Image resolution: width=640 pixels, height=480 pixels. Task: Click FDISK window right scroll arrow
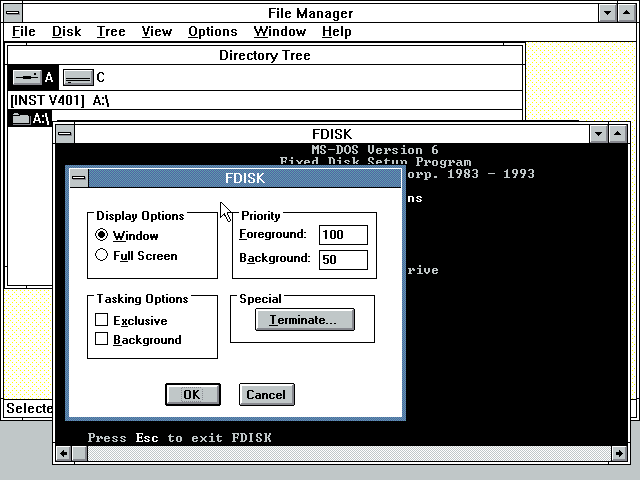[619, 453]
